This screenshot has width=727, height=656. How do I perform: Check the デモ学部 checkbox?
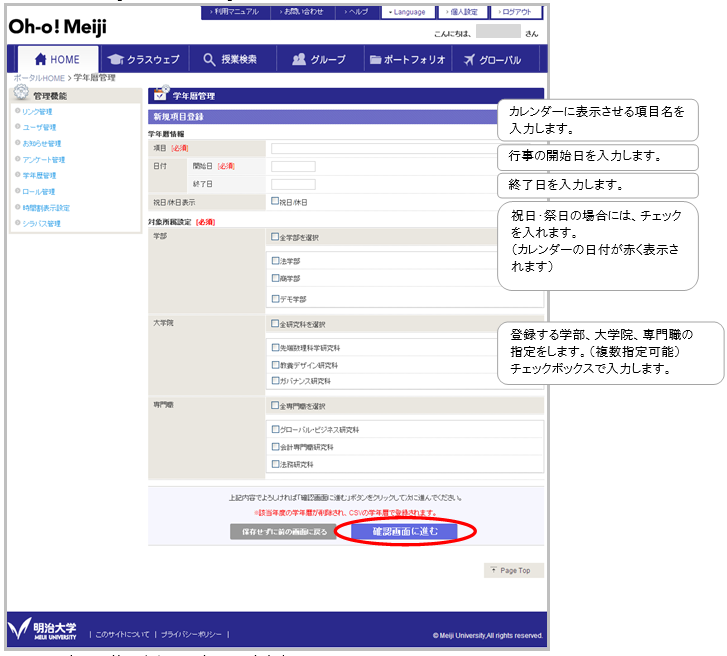(x=275, y=299)
